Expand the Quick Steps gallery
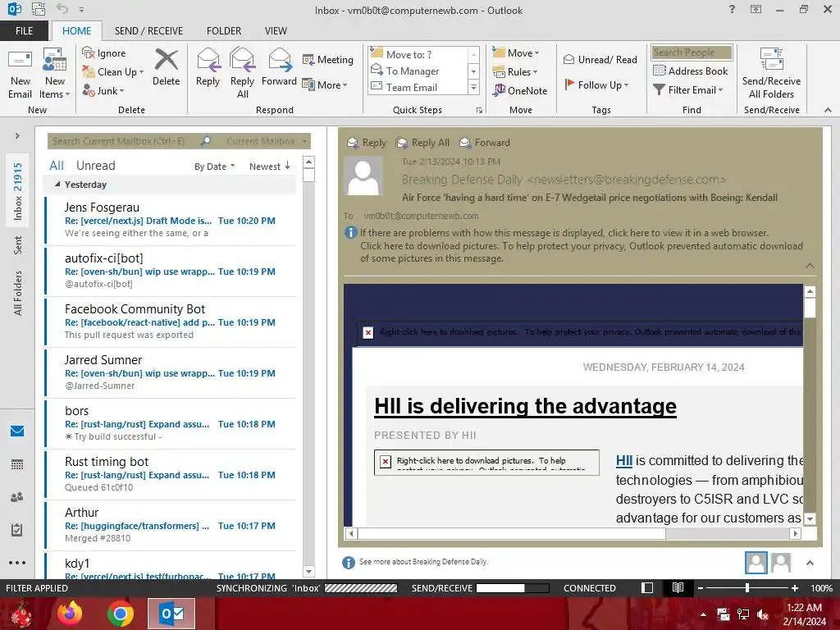 [x=473, y=87]
